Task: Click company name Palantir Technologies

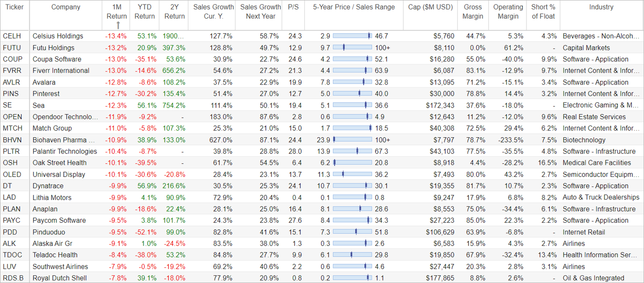Action: tap(65, 151)
